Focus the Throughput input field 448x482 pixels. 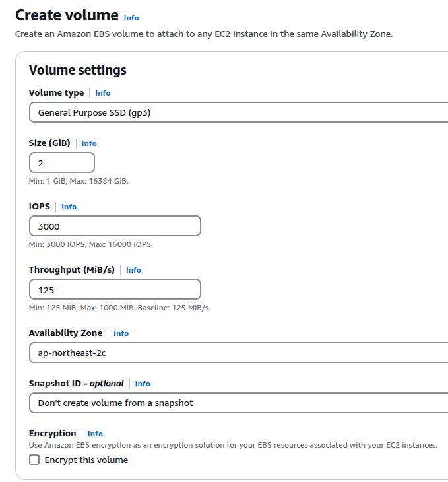point(115,289)
